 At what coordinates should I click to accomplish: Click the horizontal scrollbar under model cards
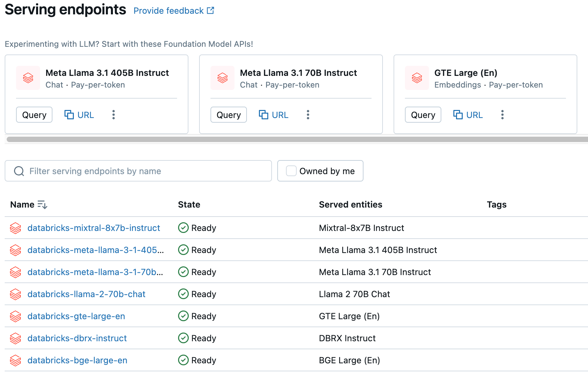pos(297,139)
